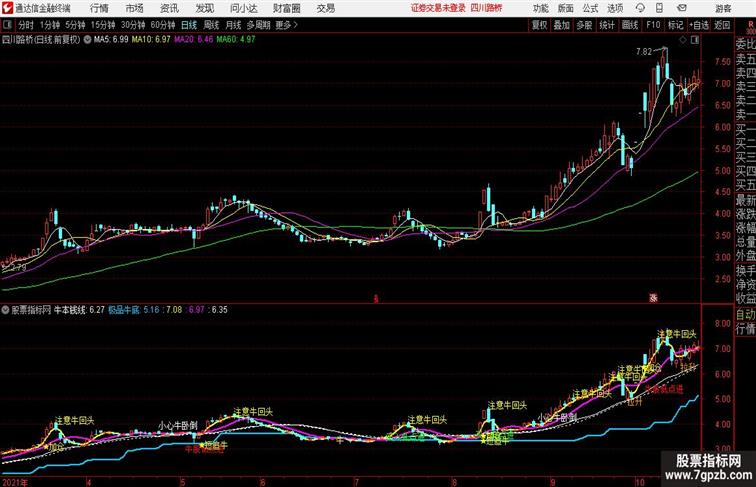Click the 证券交易未登录 login link
The image size is (756, 487).
point(438,8)
